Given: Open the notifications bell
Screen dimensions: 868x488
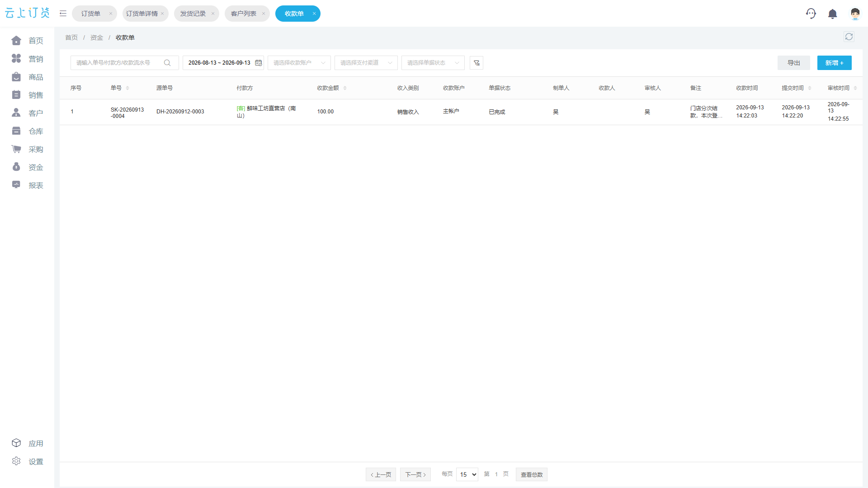Looking at the screenshot, I should coord(833,14).
